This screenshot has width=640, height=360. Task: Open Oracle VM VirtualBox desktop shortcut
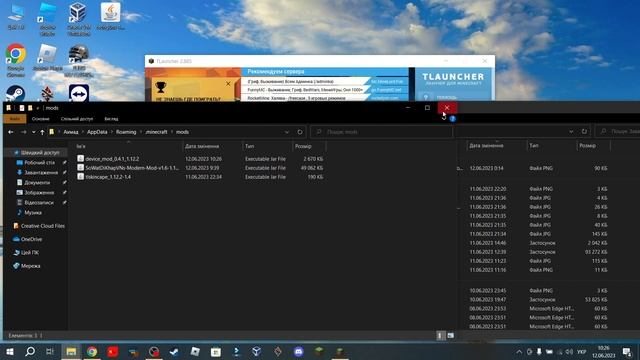pyautogui.click(x=79, y=19)
